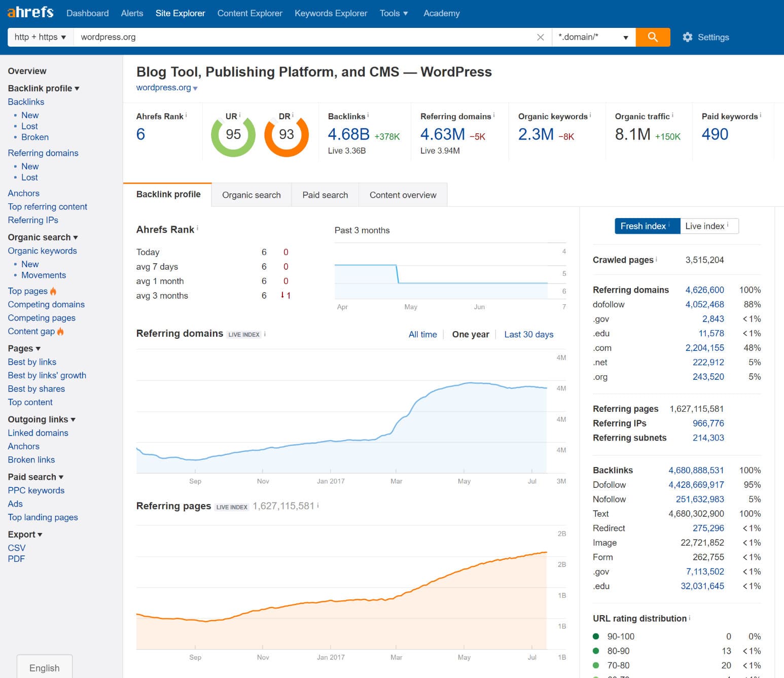Click the 4.68B Backlinks number
784x678 pixels.
point(348,134)
